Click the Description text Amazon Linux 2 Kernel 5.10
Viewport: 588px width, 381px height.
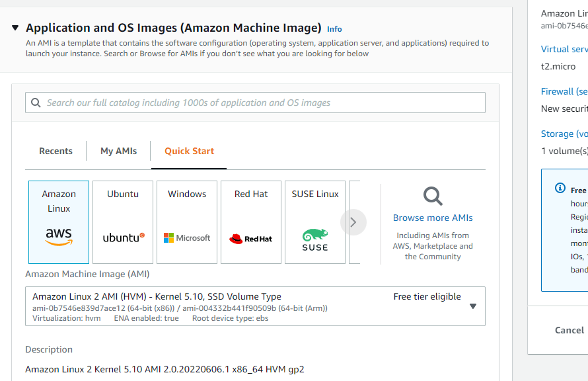pos(165,369)
